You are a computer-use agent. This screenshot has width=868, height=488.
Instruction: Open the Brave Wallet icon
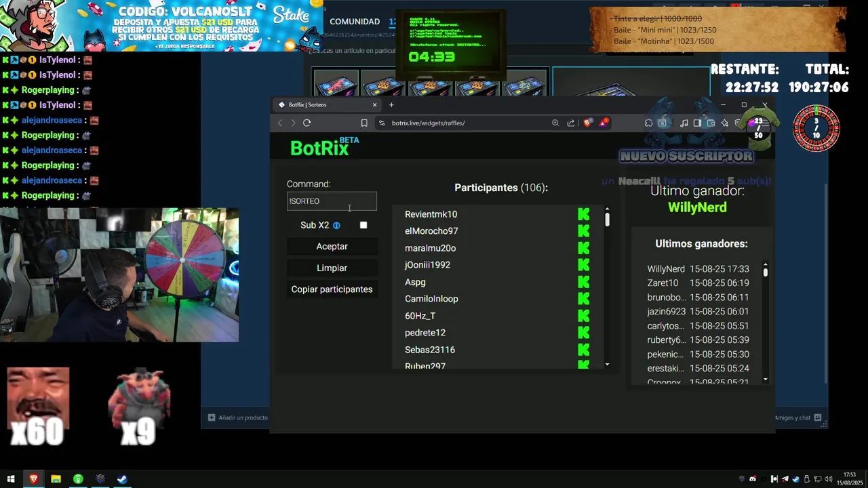pos(711,123)
